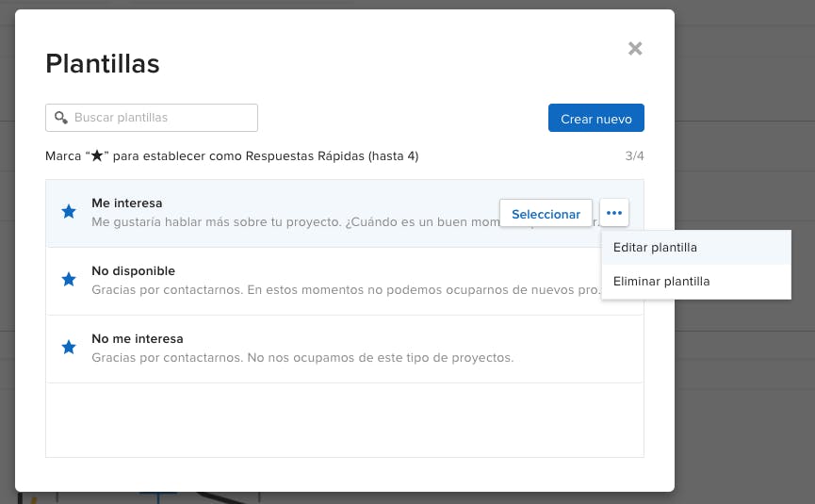Toggle the star next to No me interesa
This screenshot has height=504, width=815.
69,348
